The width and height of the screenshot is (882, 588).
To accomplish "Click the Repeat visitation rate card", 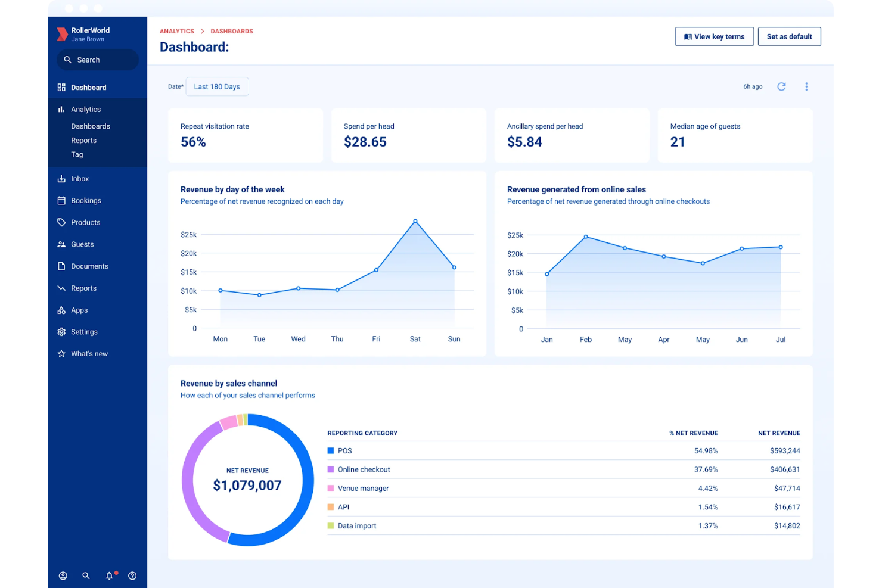I will 246,135.
